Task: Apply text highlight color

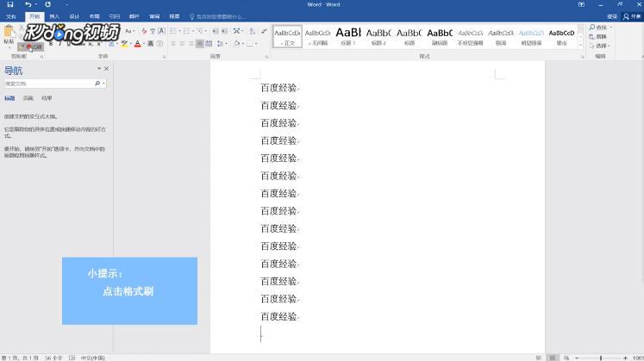Action: pyautogui.click(x=124, y=43)
